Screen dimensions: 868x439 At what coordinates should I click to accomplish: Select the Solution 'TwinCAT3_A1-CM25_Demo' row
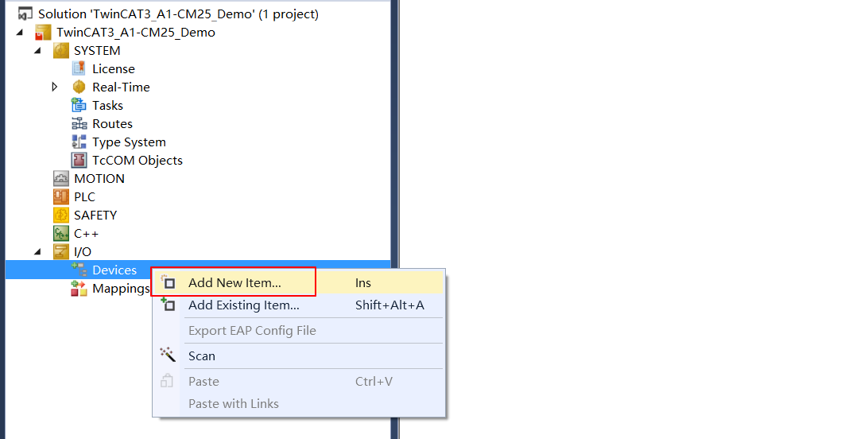pyautogui.click(x=178, y=14)
